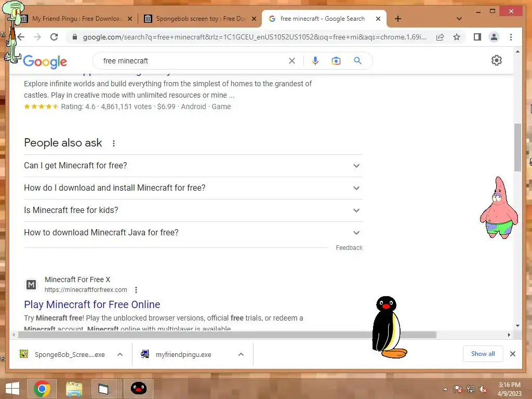Open the minecraftforfreex.com result options dots
532x399 pixels.
coord(136,290)
